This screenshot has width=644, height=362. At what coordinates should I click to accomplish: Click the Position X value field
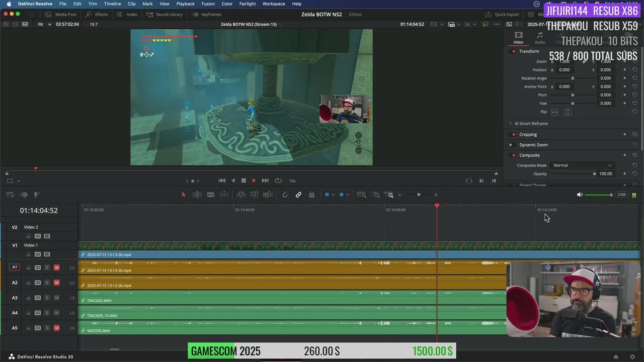[565, 70]
